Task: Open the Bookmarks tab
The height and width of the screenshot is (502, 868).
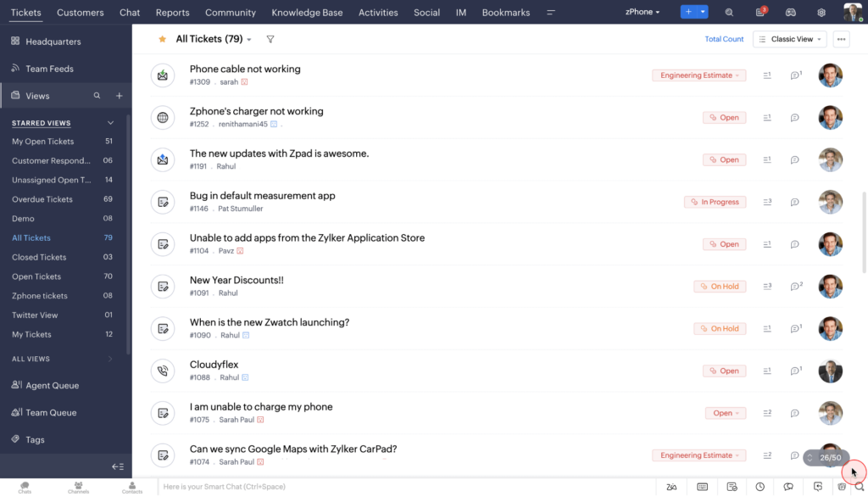Action: (506, 12)
